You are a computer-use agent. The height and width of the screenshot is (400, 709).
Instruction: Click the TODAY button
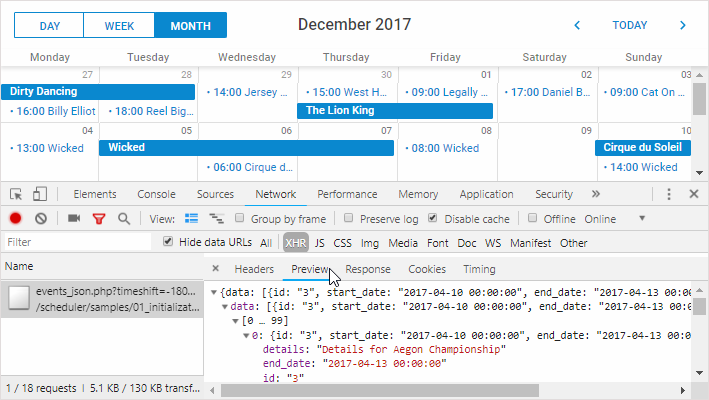pos(629,25)
